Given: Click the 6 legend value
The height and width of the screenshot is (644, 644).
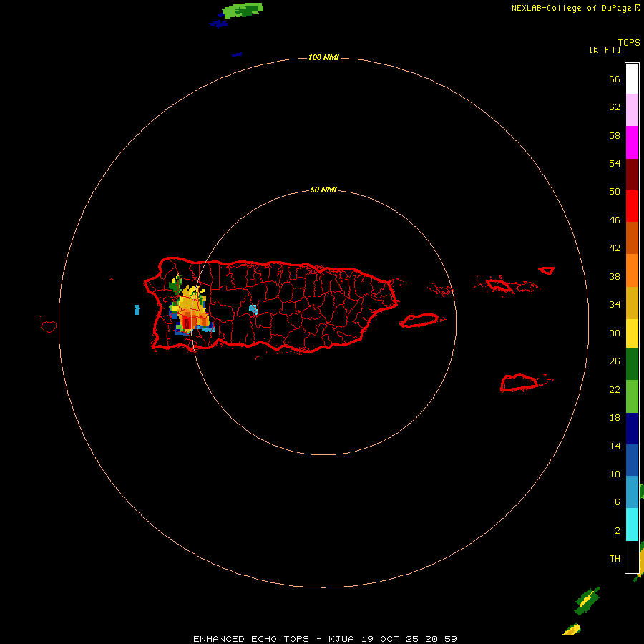Looking at the screenshot, I should pos(618,502).
